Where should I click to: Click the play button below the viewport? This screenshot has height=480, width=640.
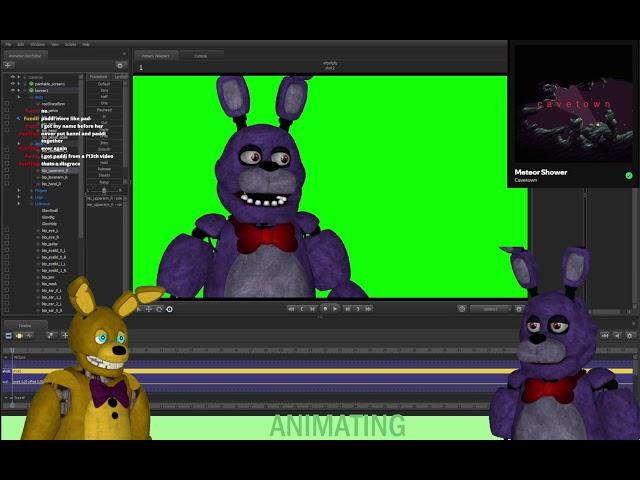click(335, 309)
